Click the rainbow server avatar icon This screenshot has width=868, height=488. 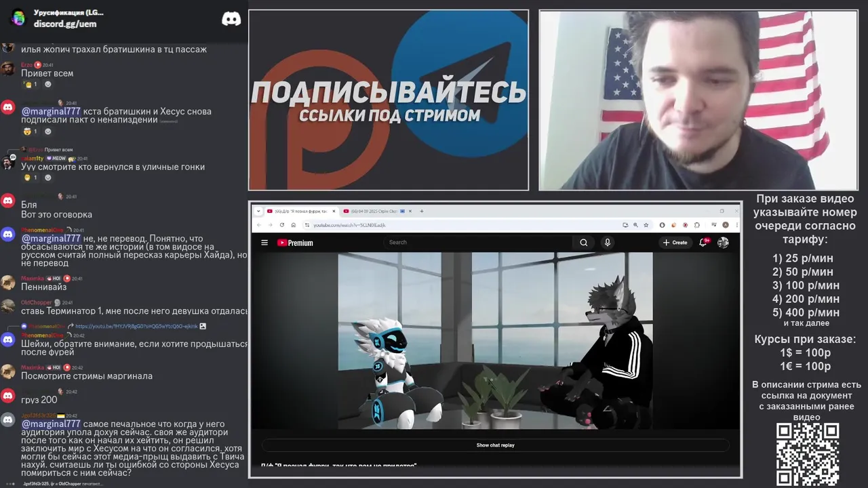pos(18,18)
